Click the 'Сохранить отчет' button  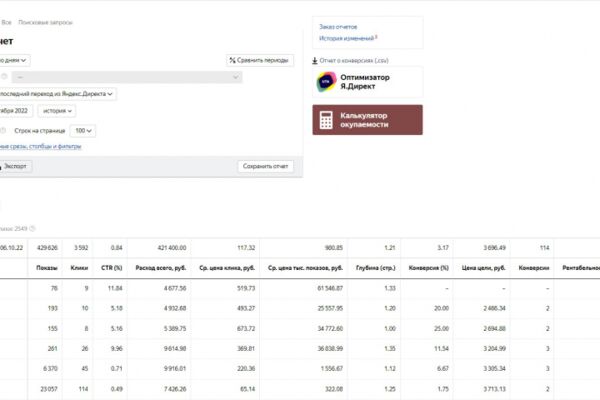tap(265, 166)
